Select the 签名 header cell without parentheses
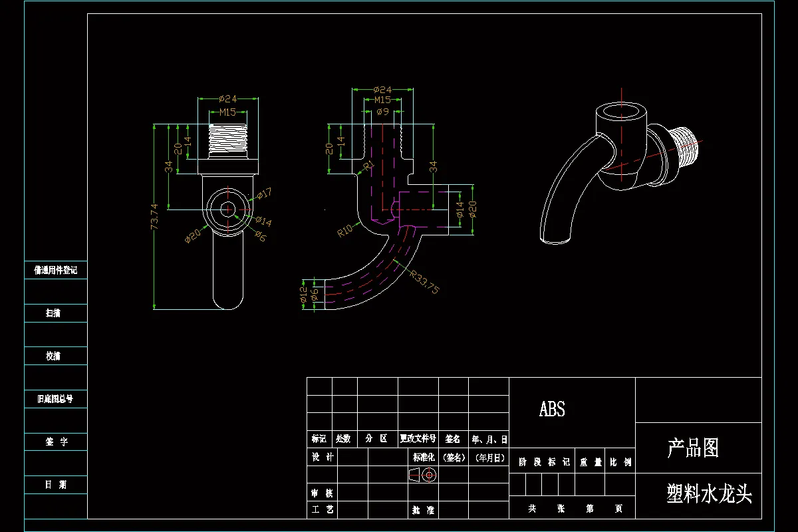The image size is (798, 532). 453,439
